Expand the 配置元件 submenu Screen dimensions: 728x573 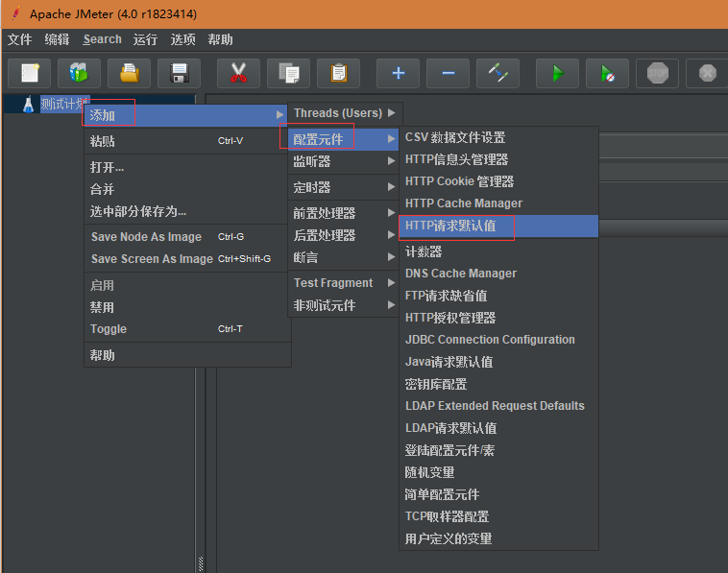(343, 139)
